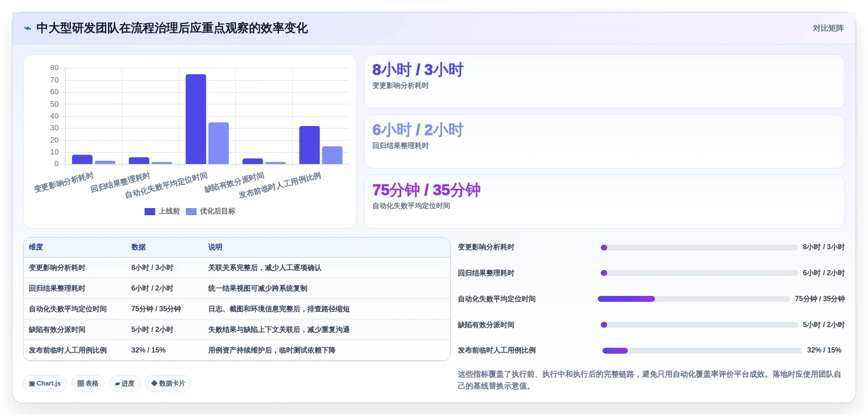The height and width of the screenshot is (415, 868).
Task: Click the 对比矩阵 label in header
Action: pos(828,28)
